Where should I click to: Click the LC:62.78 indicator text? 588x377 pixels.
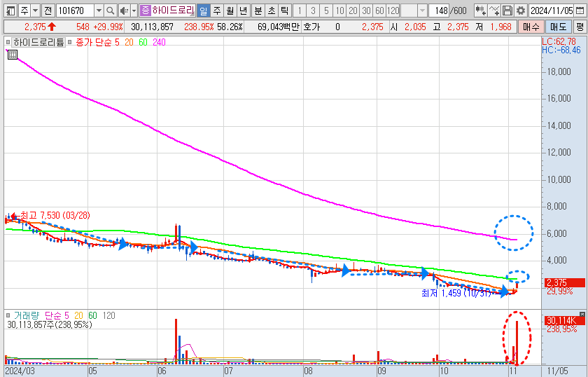pyautogui.click(x=559, y=41)
